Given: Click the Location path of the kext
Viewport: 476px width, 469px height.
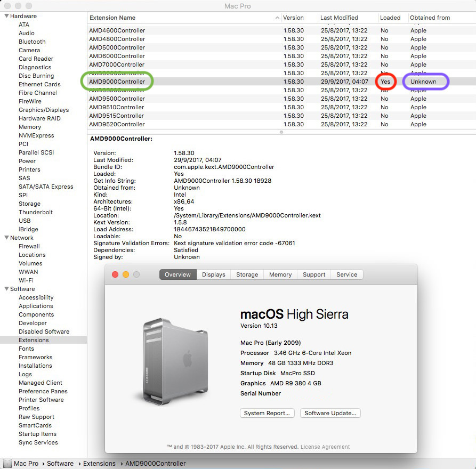Looking at the screenshot, I should 247,215.
